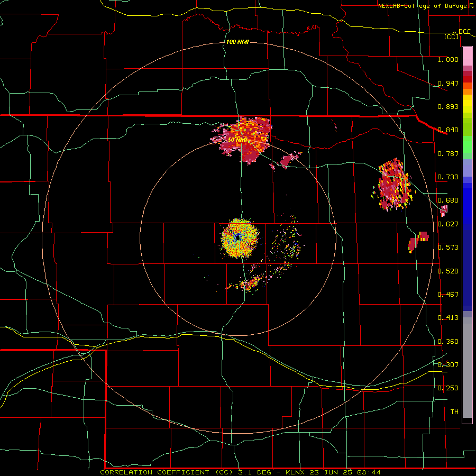Viewport: 476px width, 476px height.
Task: Click the DCC label above the scale
Action: tap(464, 32)
